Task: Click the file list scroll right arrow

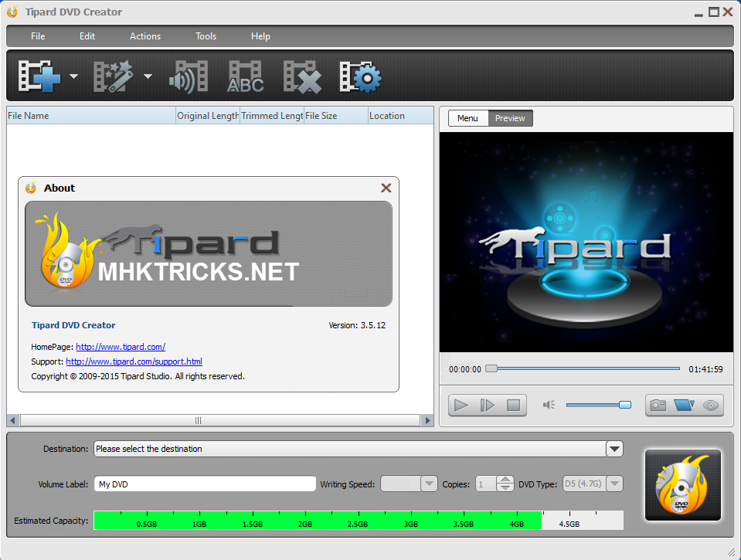Action: [x=427, y=420]
